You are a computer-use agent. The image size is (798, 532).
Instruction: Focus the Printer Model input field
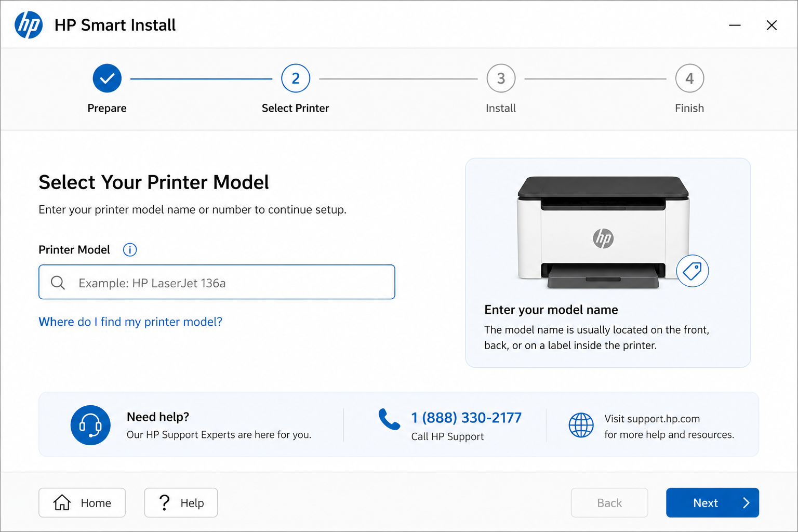coord(217,282)
